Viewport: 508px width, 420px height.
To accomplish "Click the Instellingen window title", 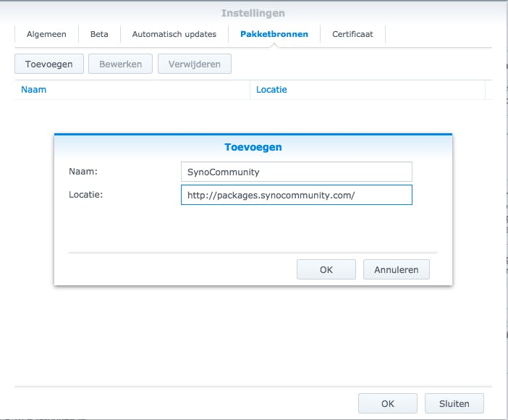I will point(253,13).
